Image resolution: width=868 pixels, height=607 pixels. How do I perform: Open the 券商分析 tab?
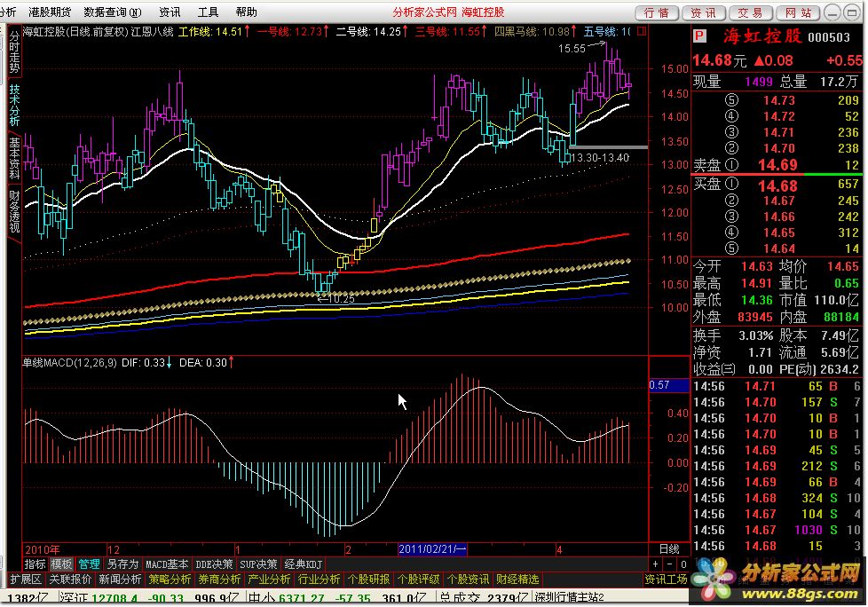pyautogui.click(x=220, y=579)
